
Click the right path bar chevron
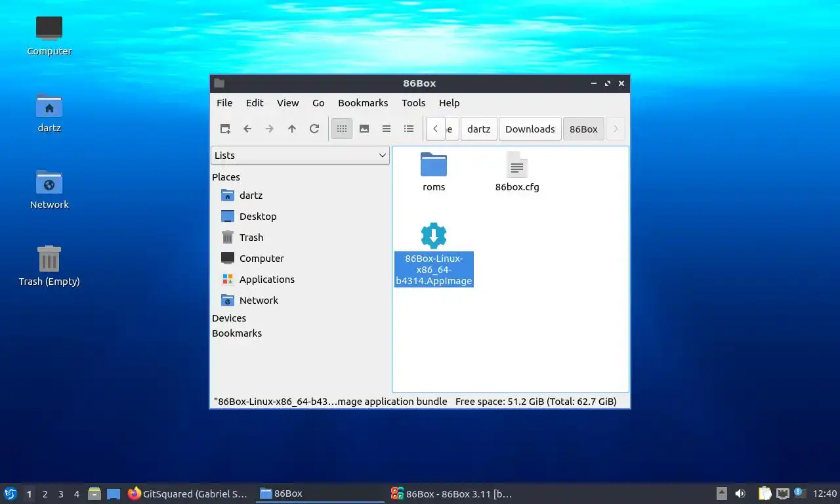pyautogui.click(x=616, y=129)
